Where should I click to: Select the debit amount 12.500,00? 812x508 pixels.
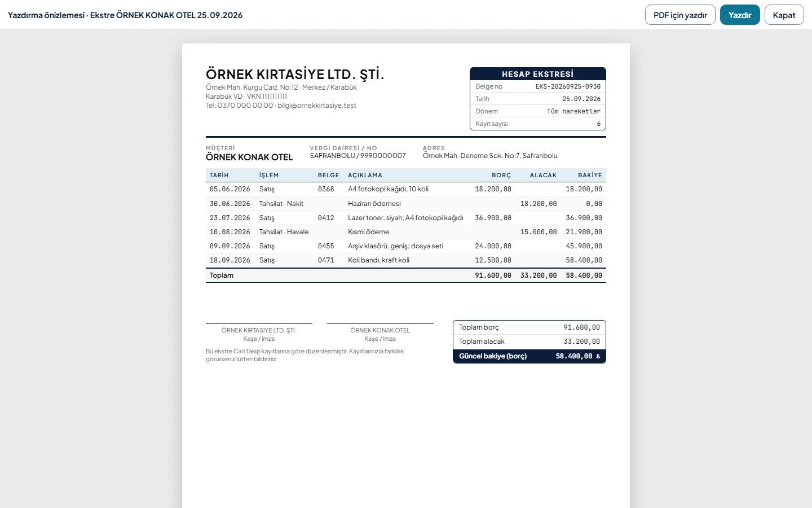493,260
